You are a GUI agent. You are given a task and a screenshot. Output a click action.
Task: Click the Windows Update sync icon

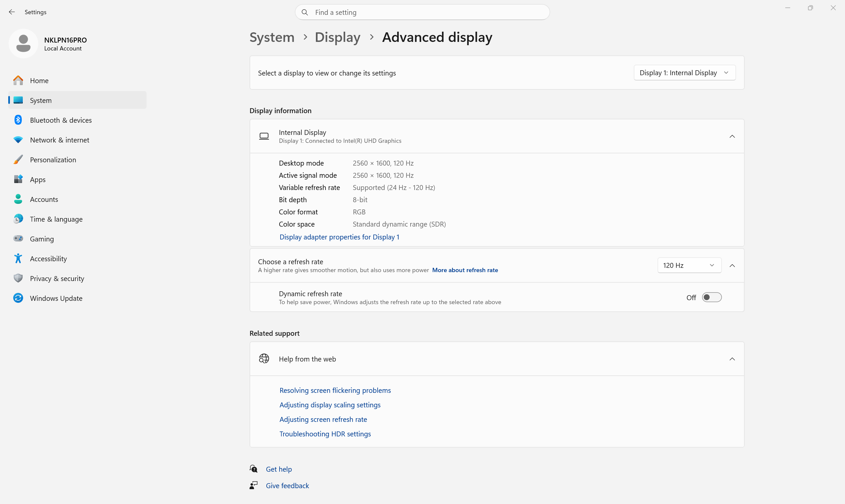tap(18, 298)
